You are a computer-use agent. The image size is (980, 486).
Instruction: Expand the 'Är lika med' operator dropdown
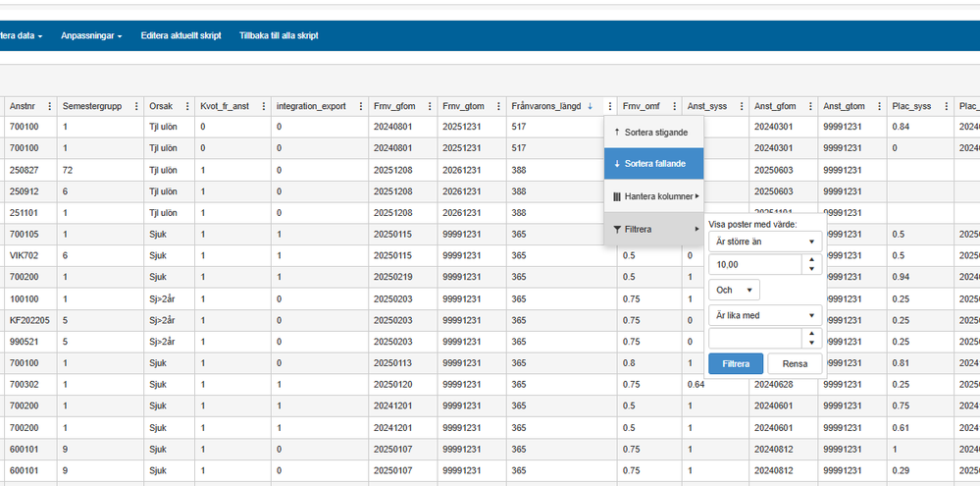coord(766,315)
